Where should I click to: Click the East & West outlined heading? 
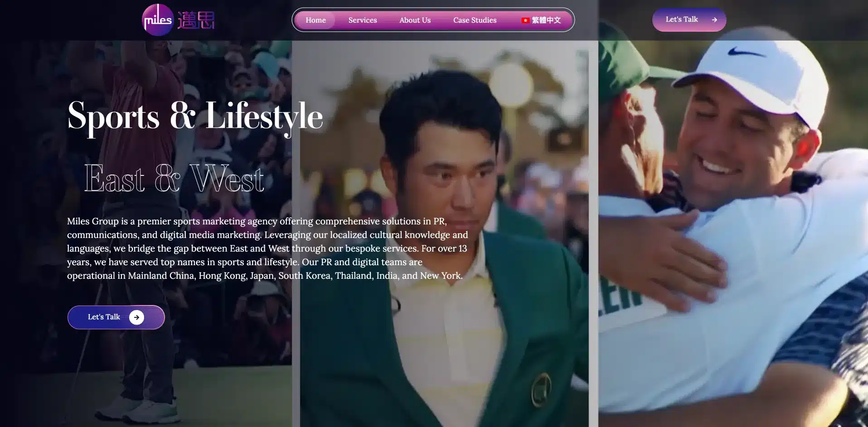pos(174,179)
